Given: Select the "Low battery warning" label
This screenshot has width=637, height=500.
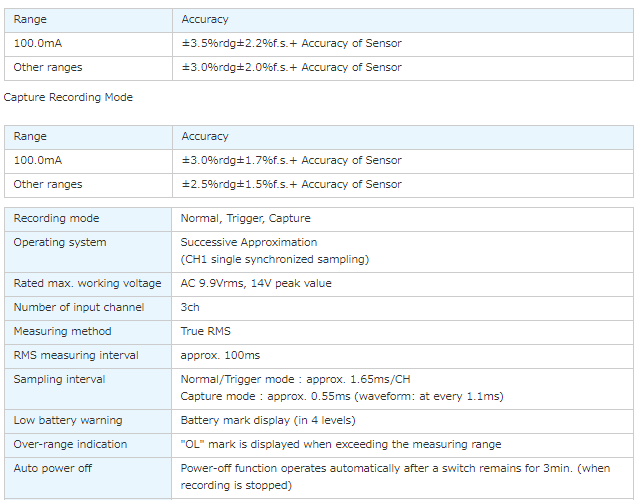Looking at the screenshot, I should (68, 420).
